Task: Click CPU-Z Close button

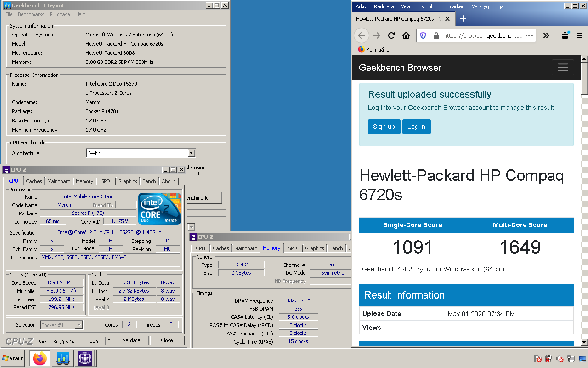Action: [167, 340]
